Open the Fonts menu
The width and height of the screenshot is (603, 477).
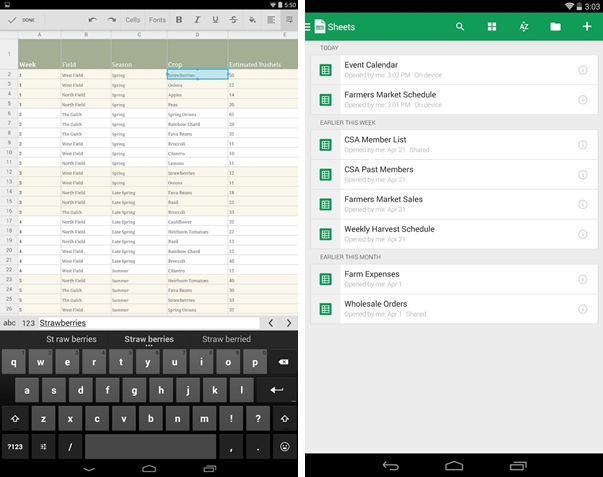pos(157,20)
